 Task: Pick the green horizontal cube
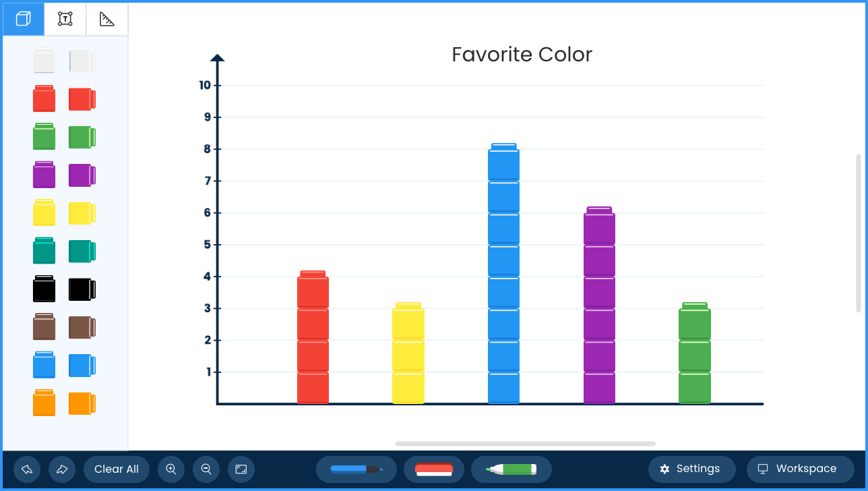click(x=82, y=137)
